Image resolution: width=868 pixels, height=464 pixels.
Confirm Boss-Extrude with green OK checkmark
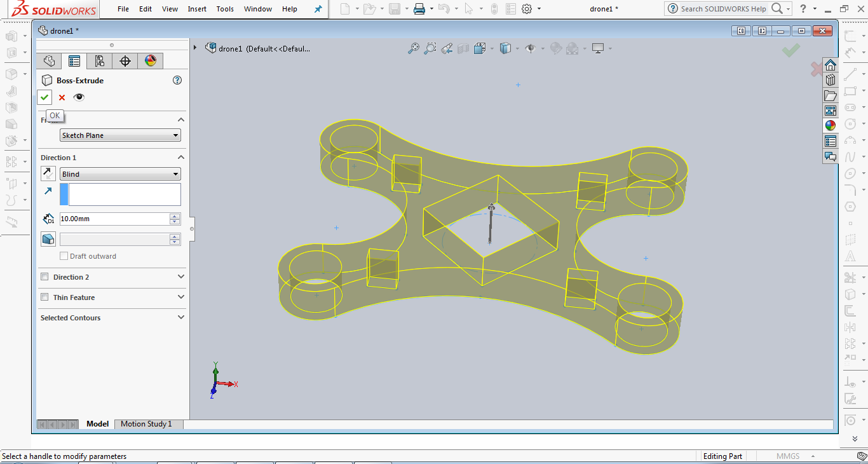pyautogui.click(x=44, y=97)
